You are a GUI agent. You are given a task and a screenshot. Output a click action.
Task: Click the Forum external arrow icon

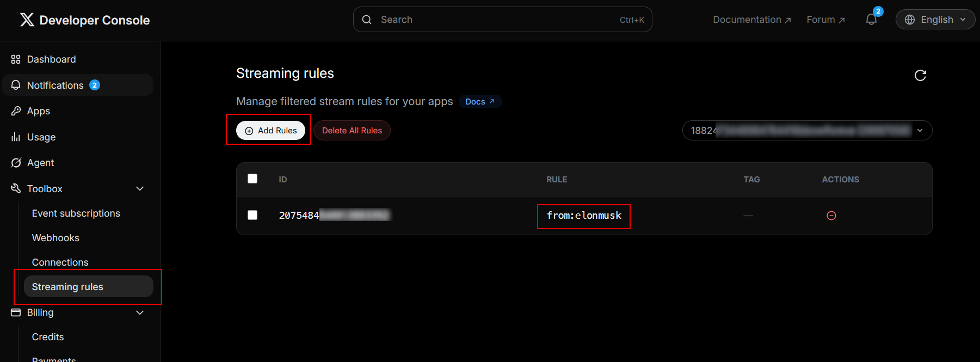(x=841, y=20)
